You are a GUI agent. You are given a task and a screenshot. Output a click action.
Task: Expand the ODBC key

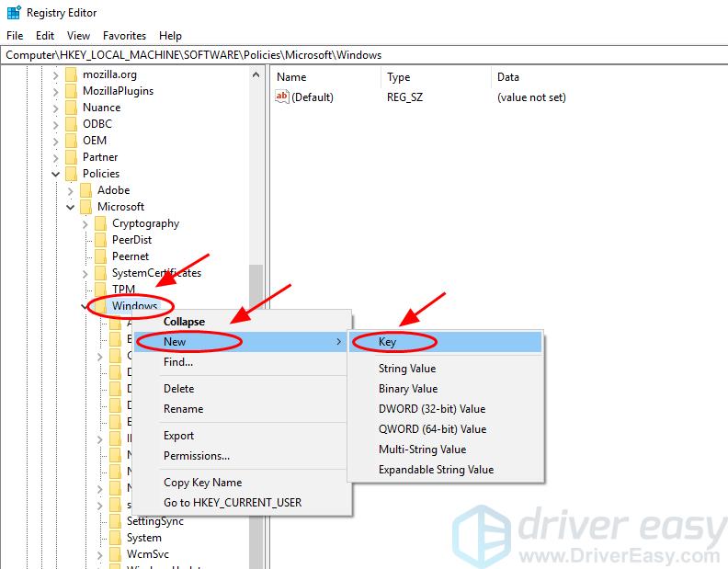point(56,124)
